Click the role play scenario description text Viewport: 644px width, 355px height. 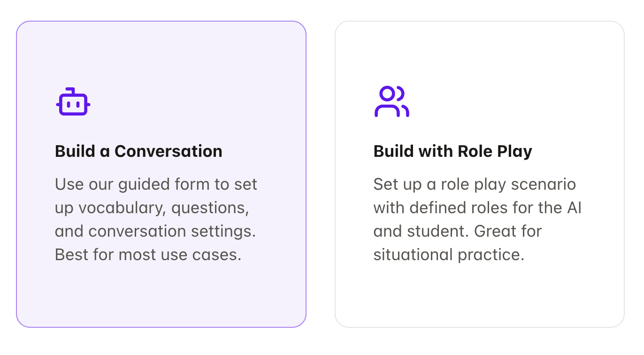[477, 219]
